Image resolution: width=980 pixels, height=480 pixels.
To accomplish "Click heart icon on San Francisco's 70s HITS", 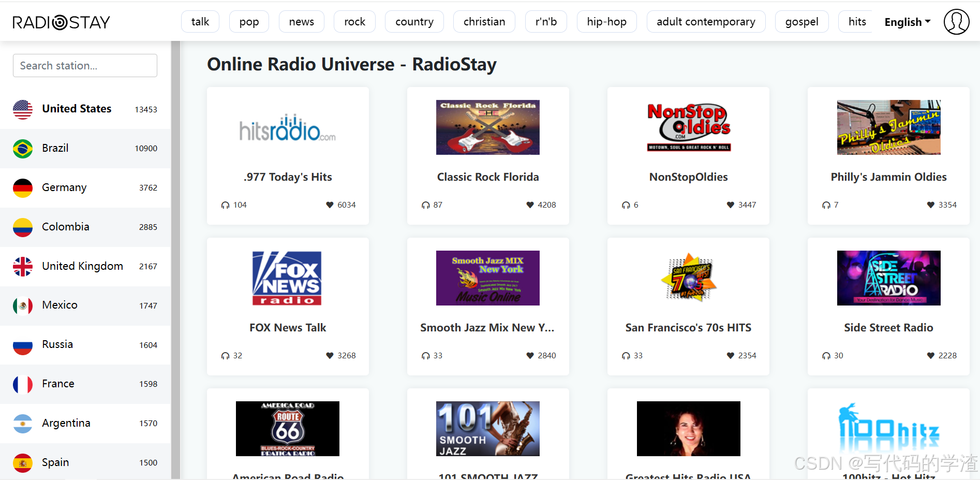I will click(x=731, y=356).
